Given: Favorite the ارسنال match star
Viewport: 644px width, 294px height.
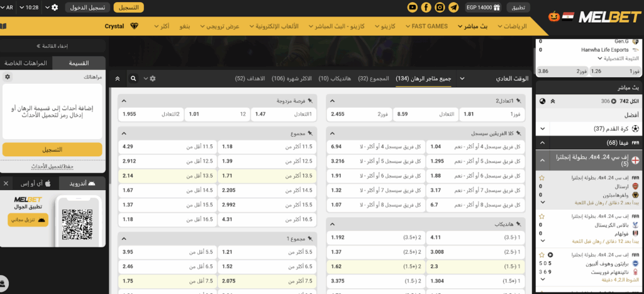Looking at the screenshot, I should [x=541, y=178].
